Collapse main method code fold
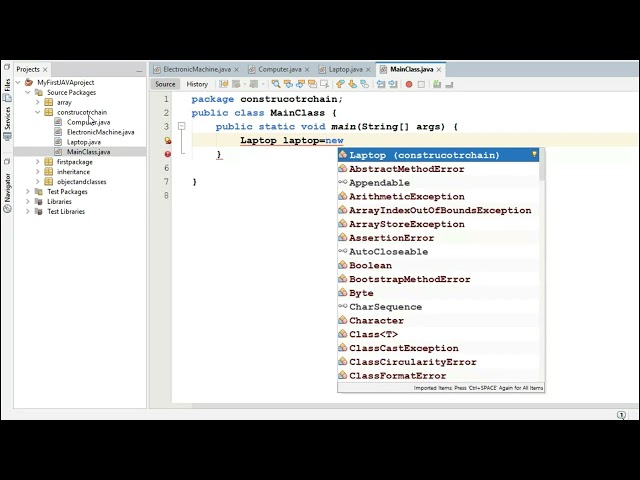Viewport: 640px width, 480px height. click(x=182, y=127)
